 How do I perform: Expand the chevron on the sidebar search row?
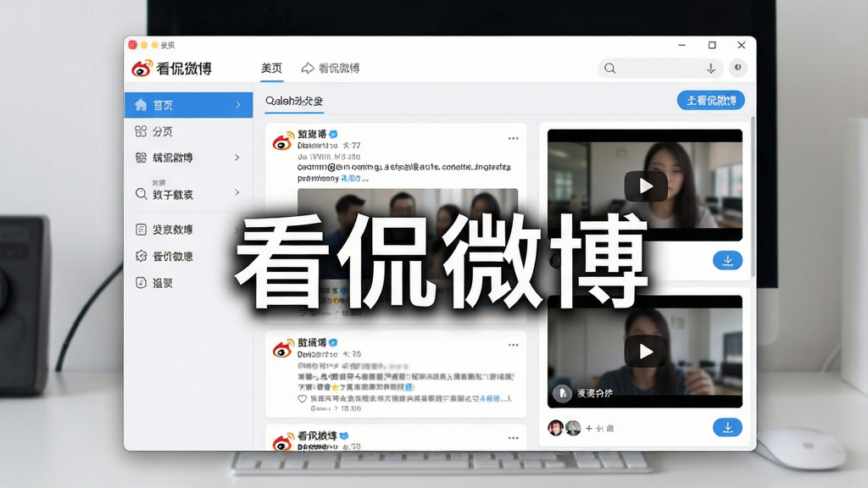(x=237, y=192)
